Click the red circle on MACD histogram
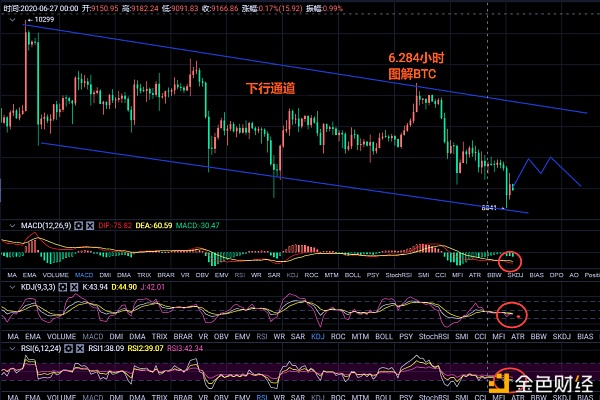Image resolution: width=600 pixels, height=400 pixels. (x=509, y=260)
